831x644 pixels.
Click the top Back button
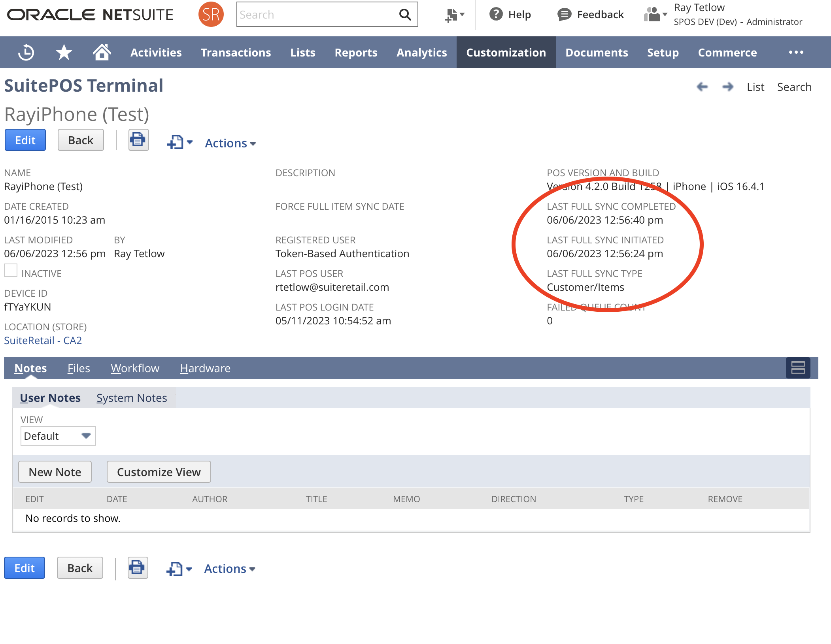point(81,140)
